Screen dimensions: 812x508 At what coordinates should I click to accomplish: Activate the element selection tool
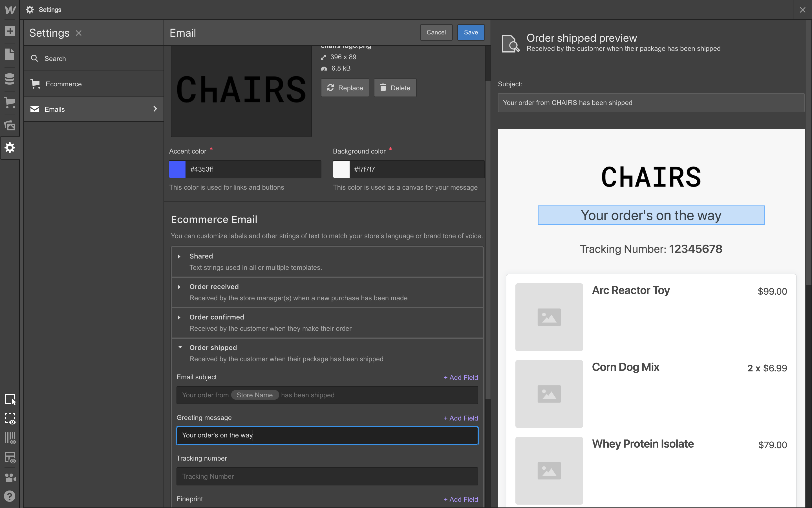[10, 399]
